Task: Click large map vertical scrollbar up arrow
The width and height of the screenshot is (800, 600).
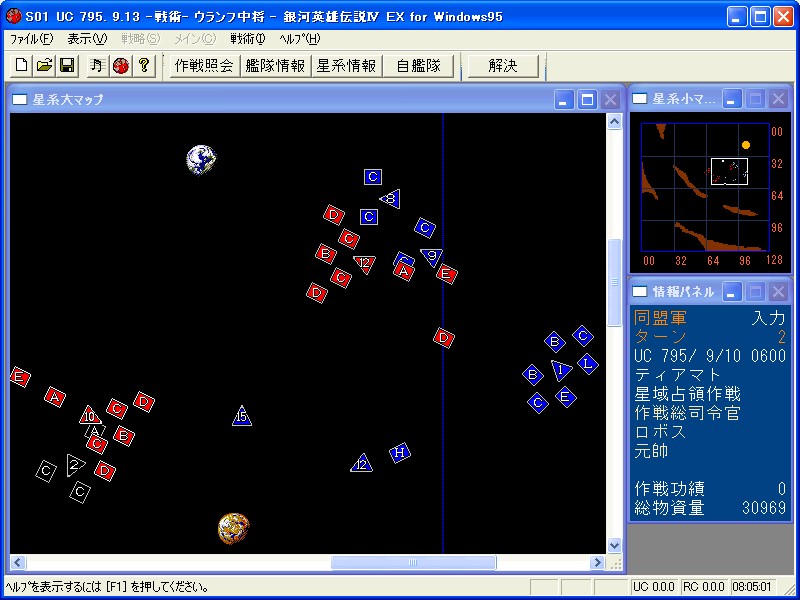Action: 614,121
